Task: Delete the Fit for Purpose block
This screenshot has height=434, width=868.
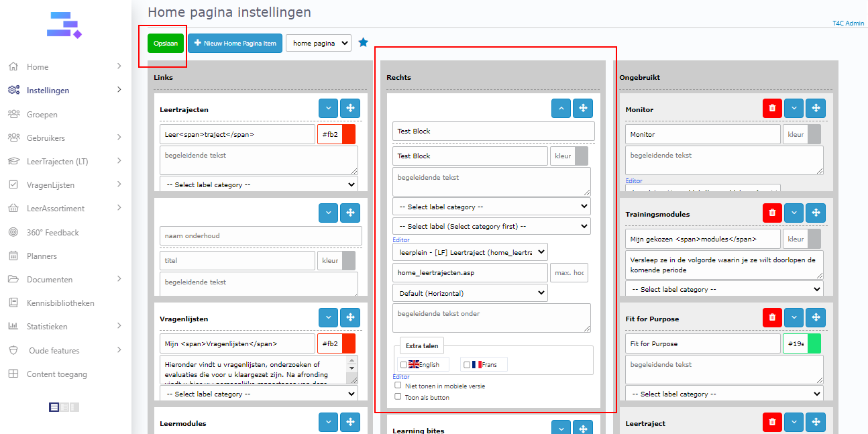Action: [772, 317]
